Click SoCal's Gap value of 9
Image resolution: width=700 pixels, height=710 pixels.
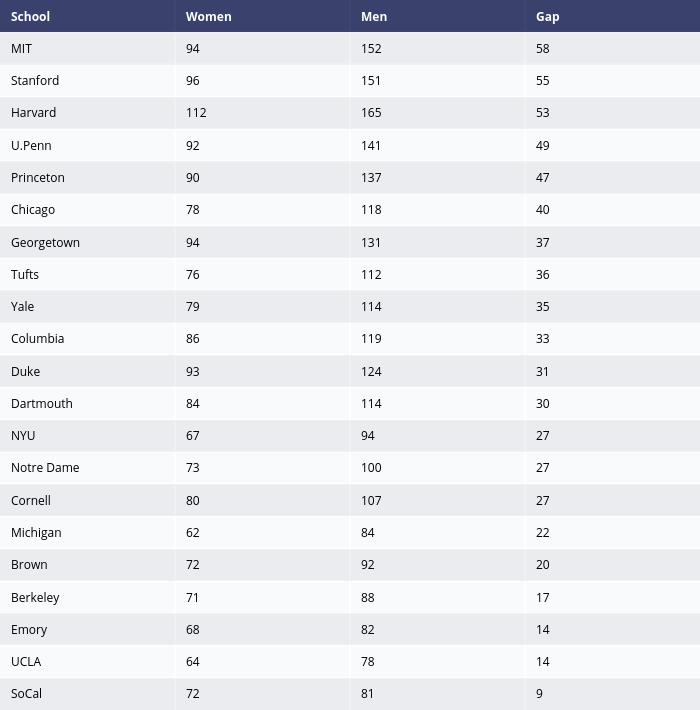click(x=540, y=694)
